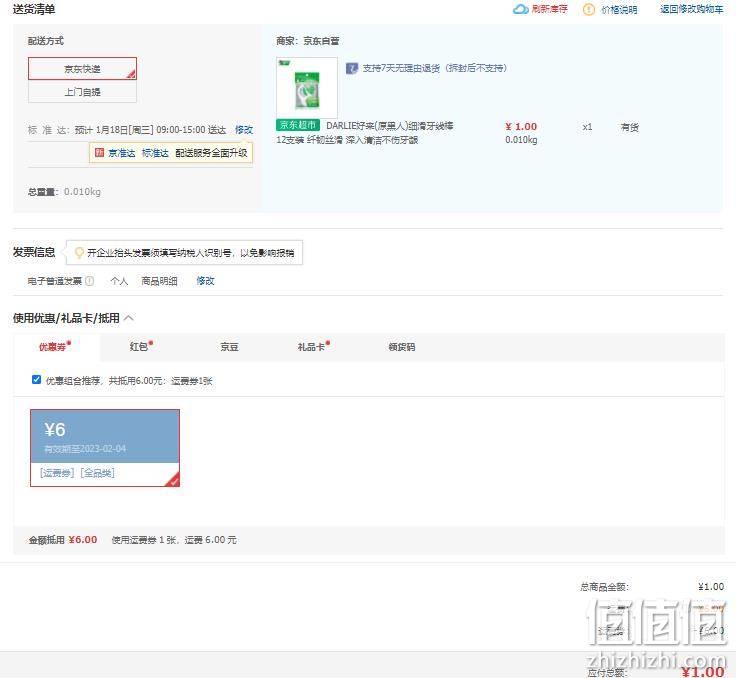Click the 商品明细 invoice content text
Image resolution: width=736 pixels, height=678 pixels.
tap(159, 281)
